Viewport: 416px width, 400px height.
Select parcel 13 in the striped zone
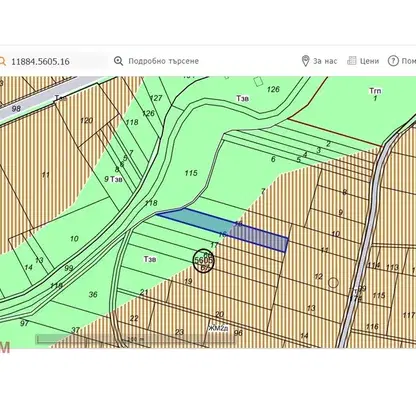pyautogui.click(x=311, y=308)
